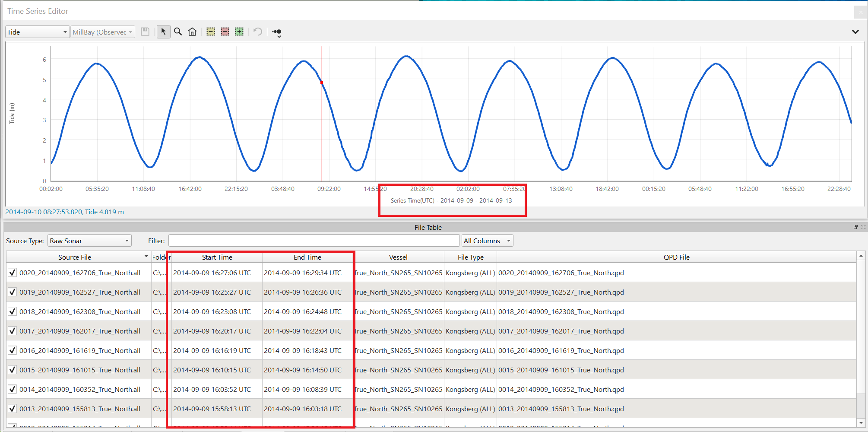Click the red selection minus icon

[225, 32]
